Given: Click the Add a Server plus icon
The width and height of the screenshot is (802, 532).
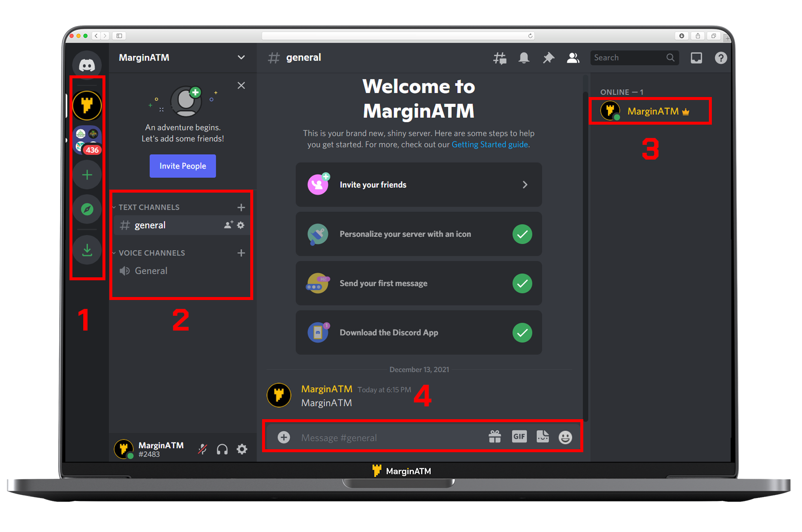Looking at the screenshot, I should (x=87, y=175).
